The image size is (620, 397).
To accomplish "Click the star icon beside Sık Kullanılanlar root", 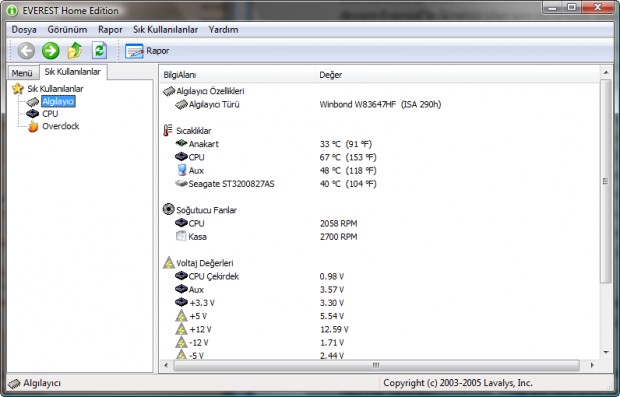I will click(x=17, y=89).
